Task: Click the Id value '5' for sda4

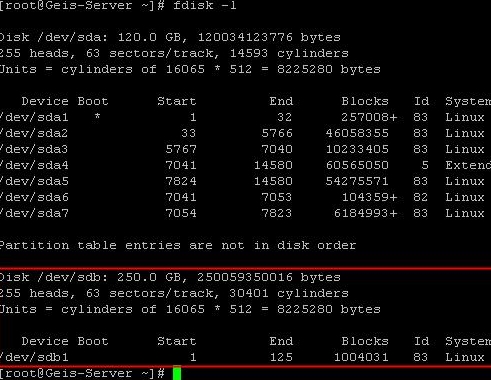Action: [x=424, y=165]
